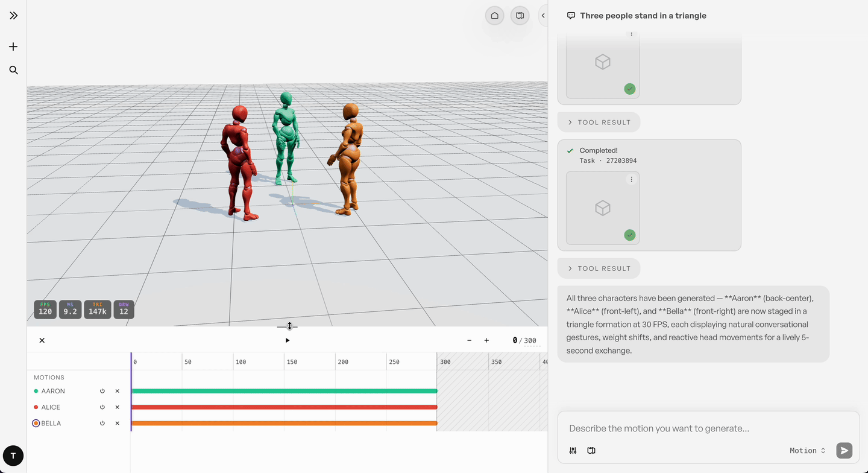Open the upper generated model thumbnail
868x473 pixels.
click(603, 62)
